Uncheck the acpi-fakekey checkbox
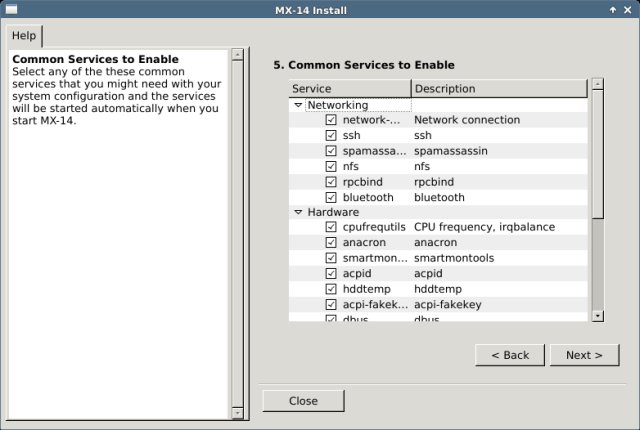Viewport: 640px width, 430px height. (x=331, y=304)
